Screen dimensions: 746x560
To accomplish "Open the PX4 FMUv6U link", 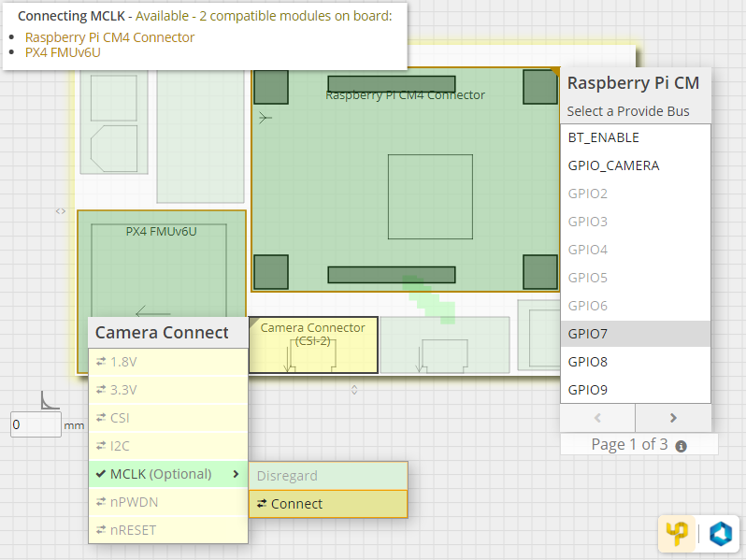I will [63, 52].
